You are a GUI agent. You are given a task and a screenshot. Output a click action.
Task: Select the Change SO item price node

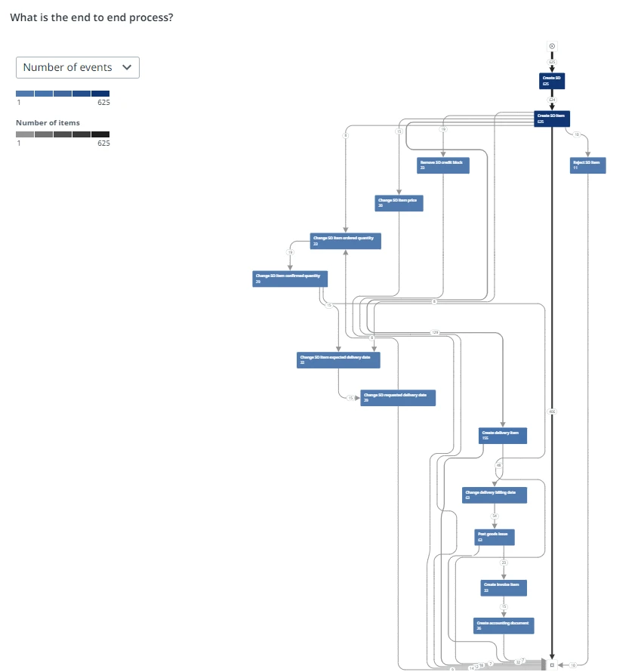coord(399,203)
